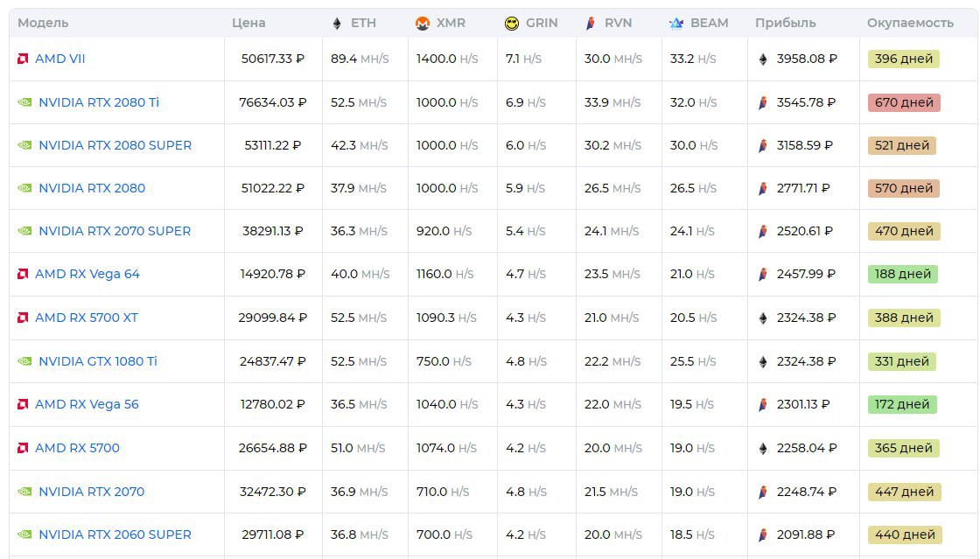Open the AMD RX Vega 64 link
Viewport: 980px width, 559px height.
coord(87,274)
